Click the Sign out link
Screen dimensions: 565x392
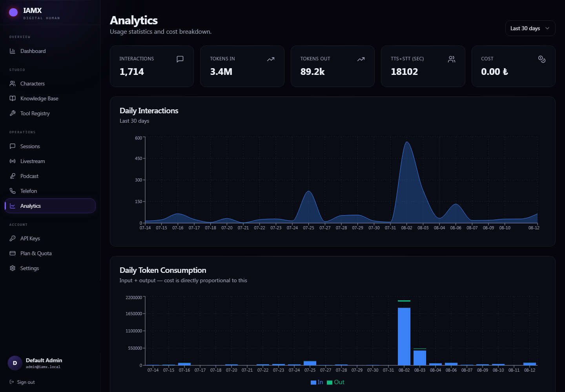coord(22,382)
